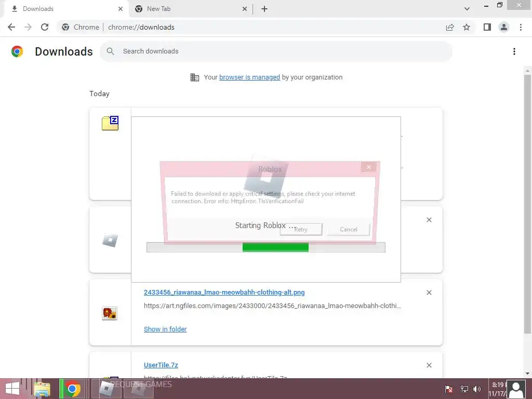This screenshot has width=532, height=399.
Task: Open the profile avatar menu
Action: pos(504,27)
